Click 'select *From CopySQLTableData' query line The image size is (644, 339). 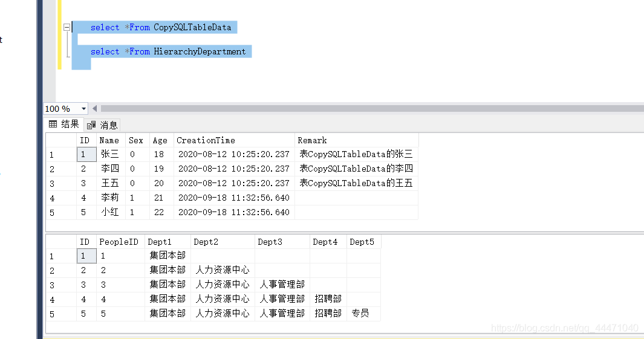coord(161,28)
